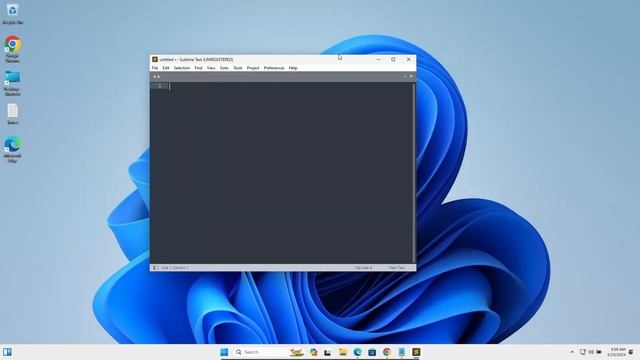
Task: Click the Line 1, Column 1 status text
Action: pos(175,268)
